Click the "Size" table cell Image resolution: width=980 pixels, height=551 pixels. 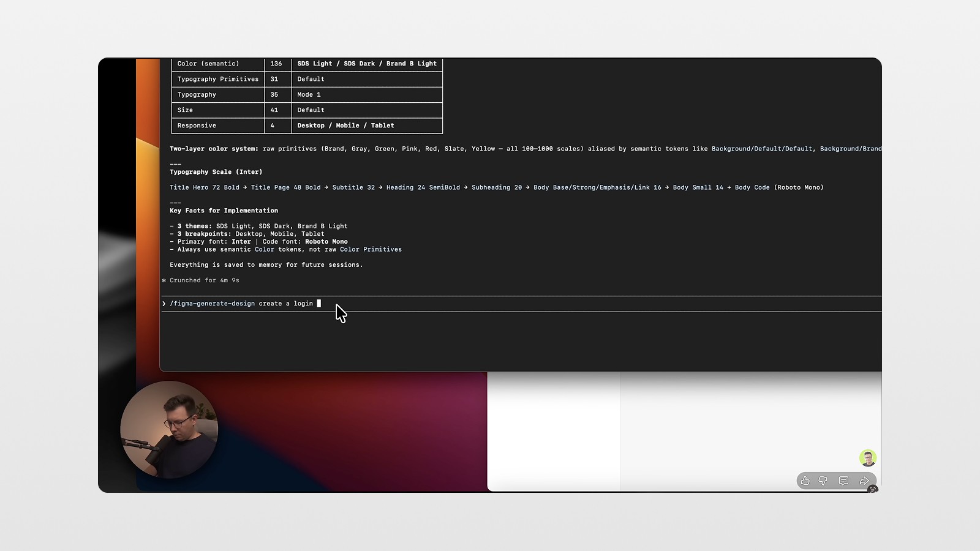[x=218, y=110]
